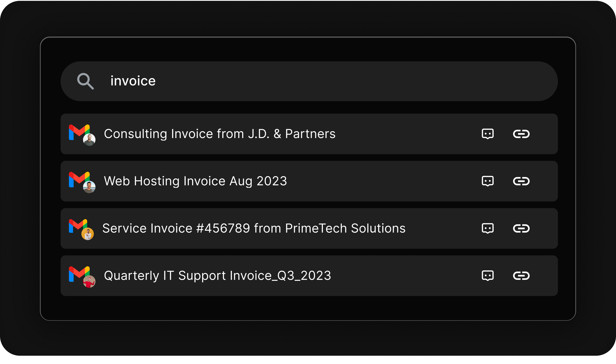This screenshot has width=616, height=364.
Task: Click chat icon for PrimeTech Service Invoice
Action: (487, 228)
